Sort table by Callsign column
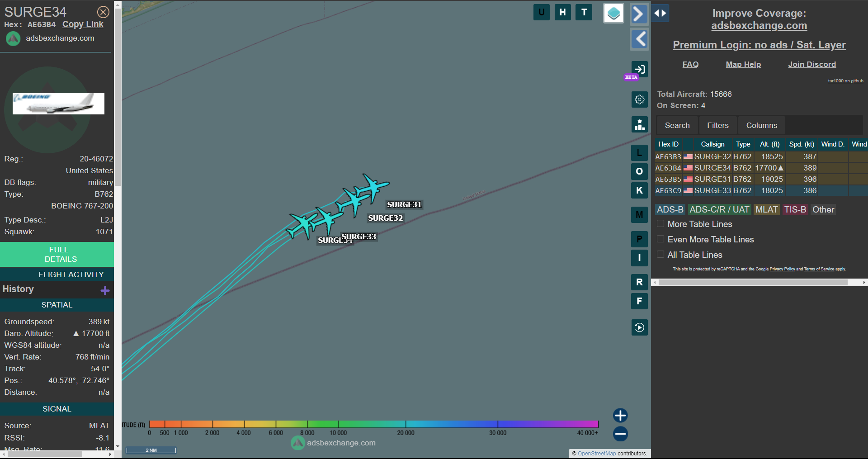 712,144
